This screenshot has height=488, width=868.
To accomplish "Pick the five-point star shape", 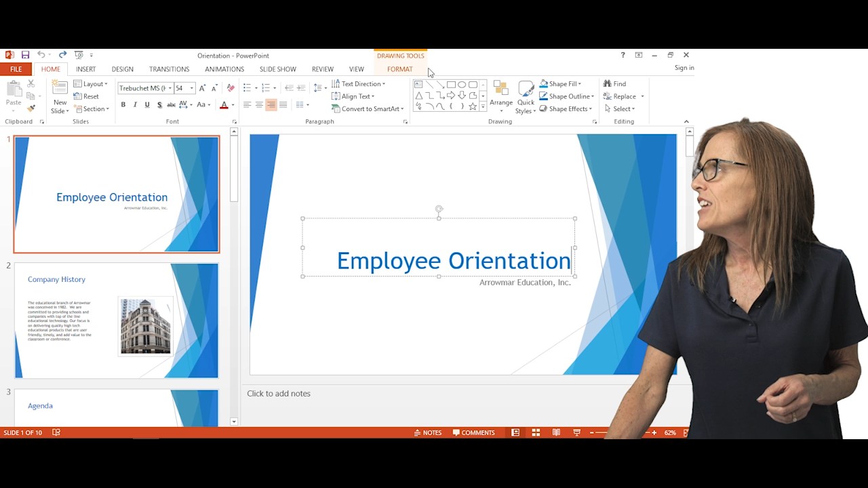I will 473,106.
